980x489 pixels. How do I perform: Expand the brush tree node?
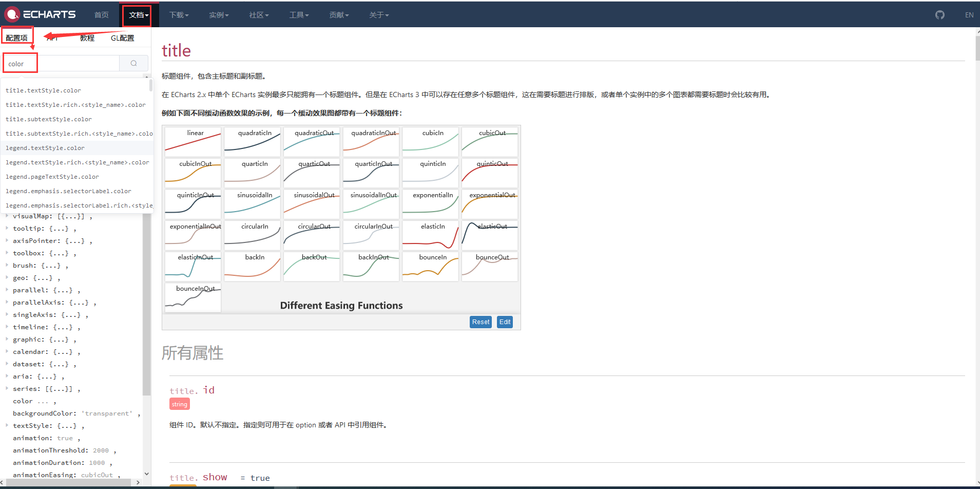[7, 265]
